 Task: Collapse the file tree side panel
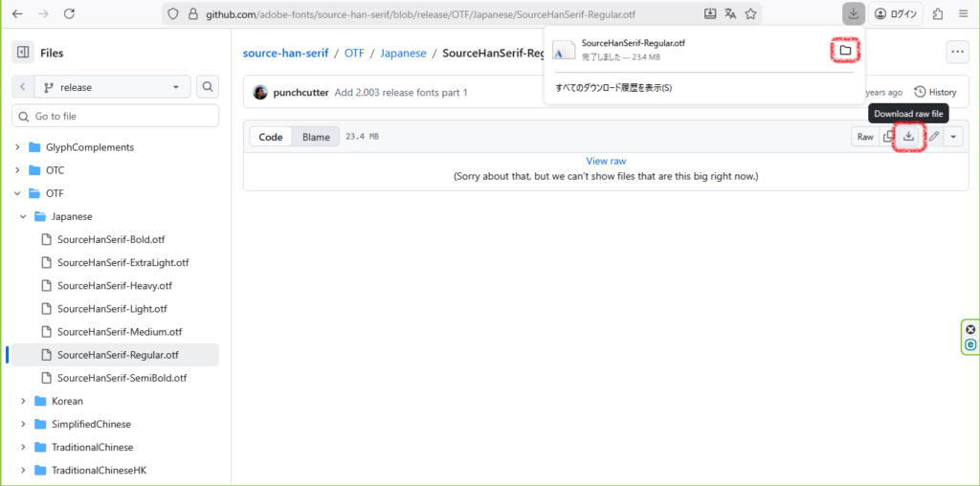click(23, 53)
